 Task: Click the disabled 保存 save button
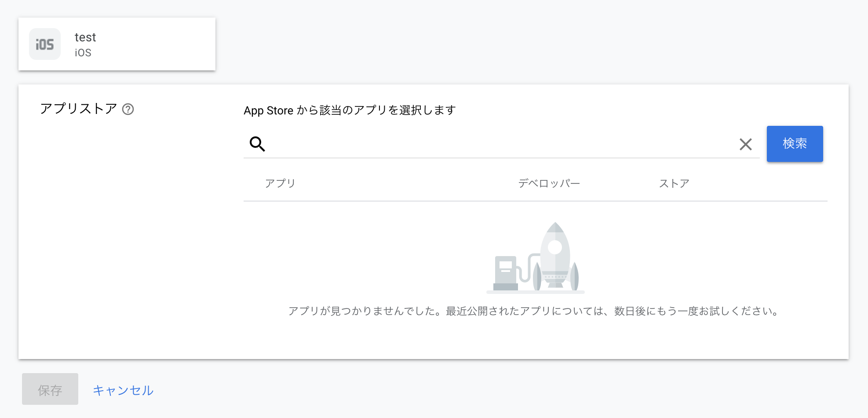[50, 389]
